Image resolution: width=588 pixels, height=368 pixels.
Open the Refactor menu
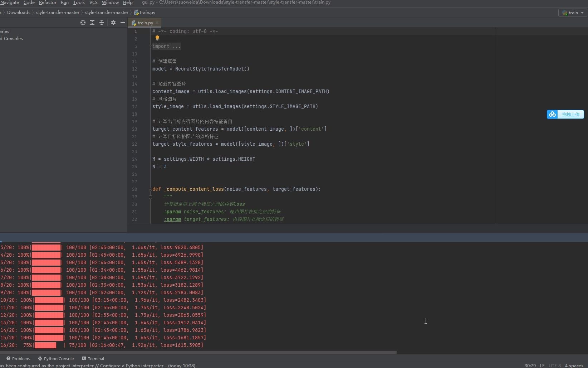point(48,3)
